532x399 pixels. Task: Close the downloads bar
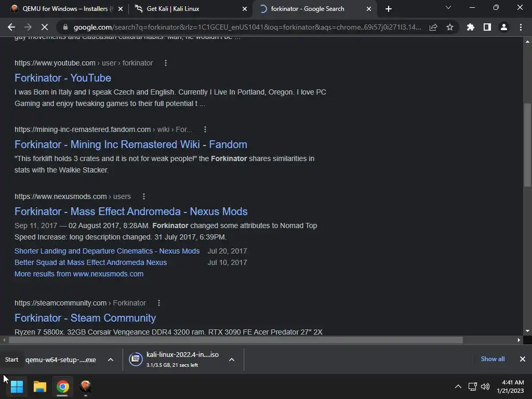coord(523,359)
